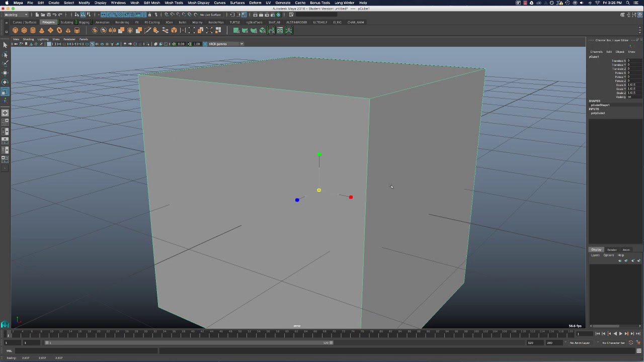Screen dimensions: 644x362
Task: Open the No Character Set dropdown
Action: (x=613, y=343)
